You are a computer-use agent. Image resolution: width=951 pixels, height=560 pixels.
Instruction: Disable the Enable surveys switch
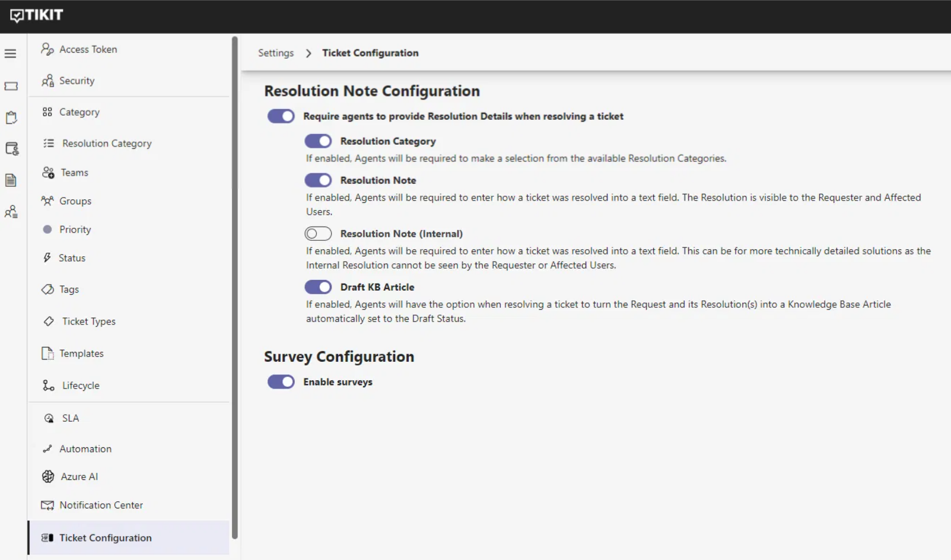pyautogui.click(x=281, y=381)
